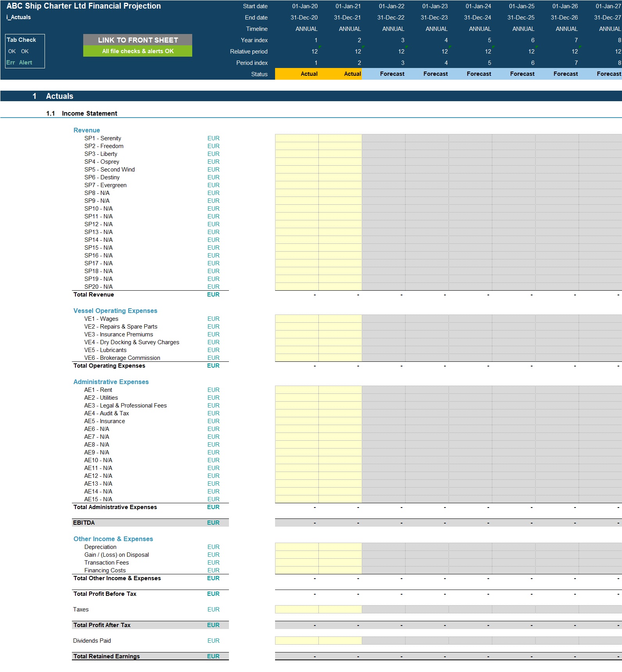Select the 2020 input cell for SP1 - Serenity

click(x=297, y=138)
